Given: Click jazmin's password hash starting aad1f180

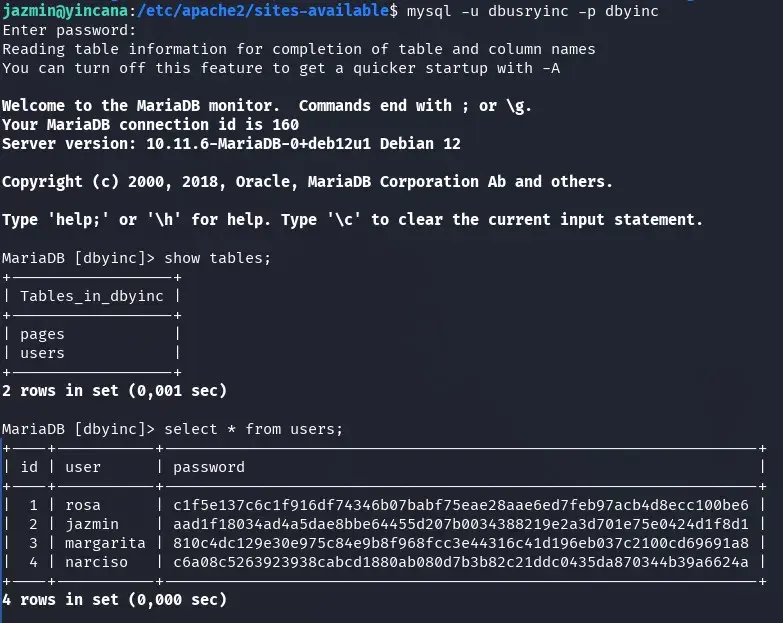Looking at the screenshot, I should 461,524.
